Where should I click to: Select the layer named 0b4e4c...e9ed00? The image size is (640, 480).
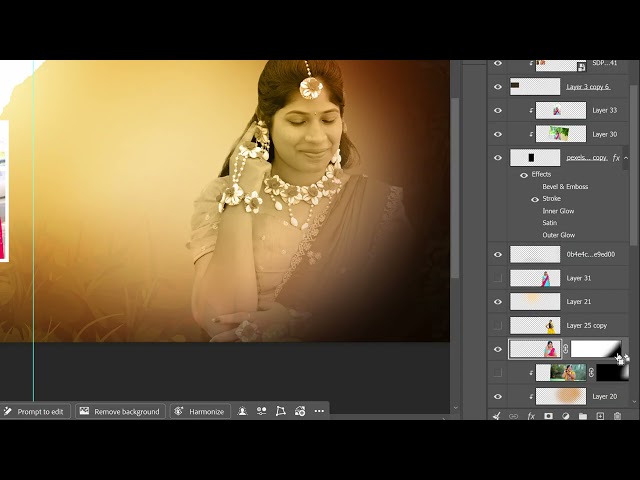click(x=590, y=254)
